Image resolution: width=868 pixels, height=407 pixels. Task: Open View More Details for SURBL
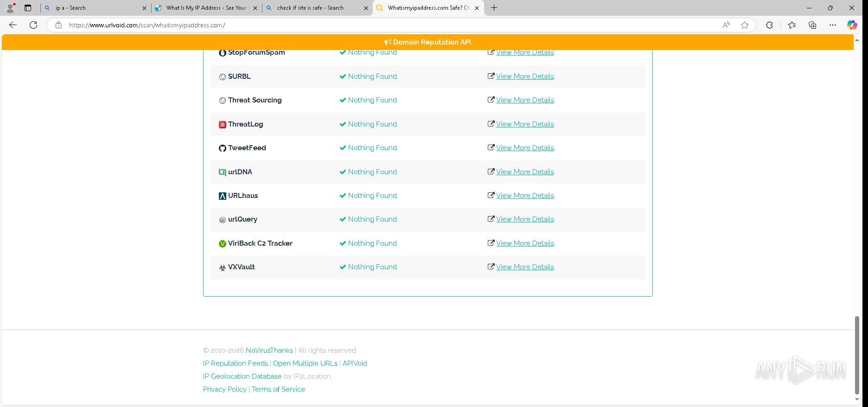tap(525, 76)
